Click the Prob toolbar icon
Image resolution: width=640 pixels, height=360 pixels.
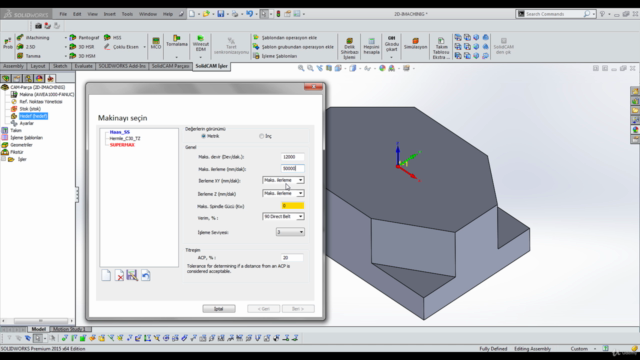pyautogui.click(x=7, y=40)
